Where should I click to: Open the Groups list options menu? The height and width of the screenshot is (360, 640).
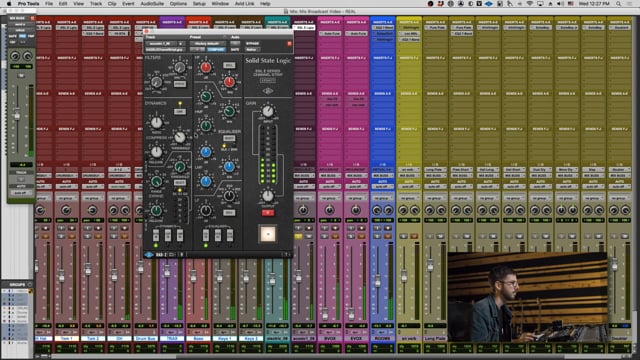coord(30,284)
